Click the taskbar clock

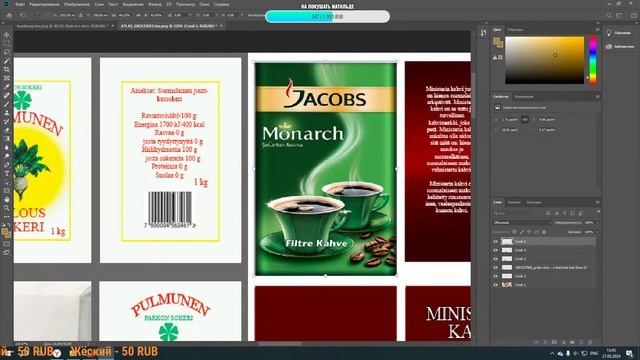click(x=611, y=353)
